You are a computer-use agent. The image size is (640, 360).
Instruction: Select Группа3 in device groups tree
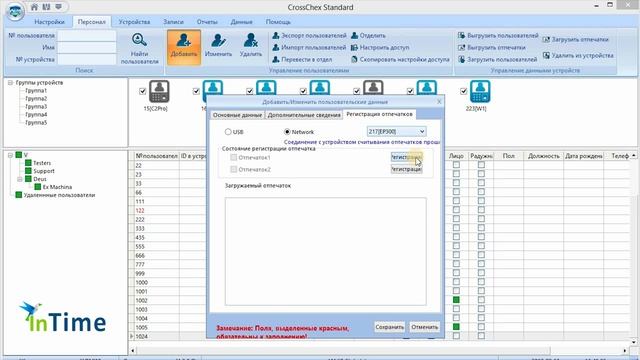coord(36,107)
